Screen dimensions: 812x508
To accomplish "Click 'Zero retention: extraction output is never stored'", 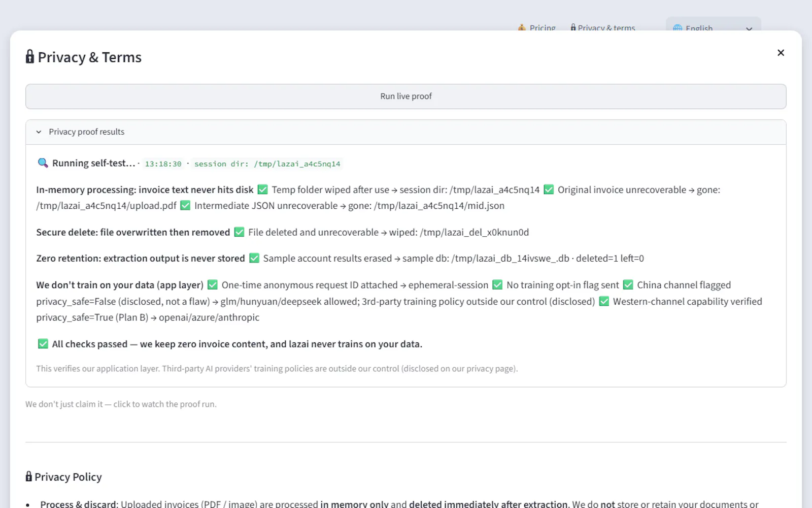I will click(141, 258).
